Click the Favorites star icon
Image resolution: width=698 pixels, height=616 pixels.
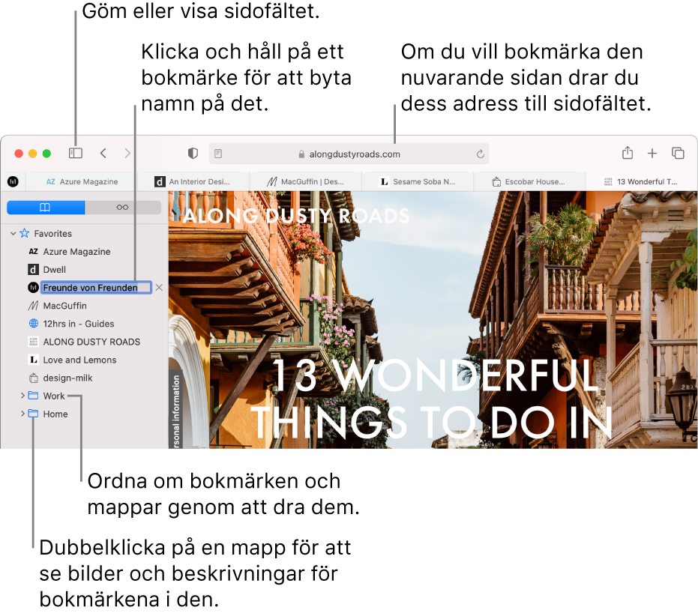25,233
